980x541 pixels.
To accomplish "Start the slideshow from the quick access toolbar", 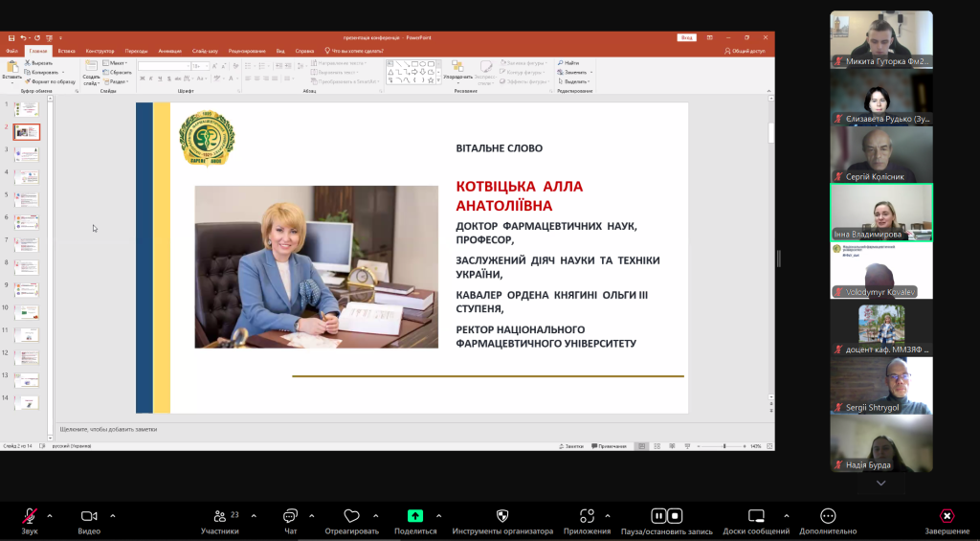I will 50,38.
